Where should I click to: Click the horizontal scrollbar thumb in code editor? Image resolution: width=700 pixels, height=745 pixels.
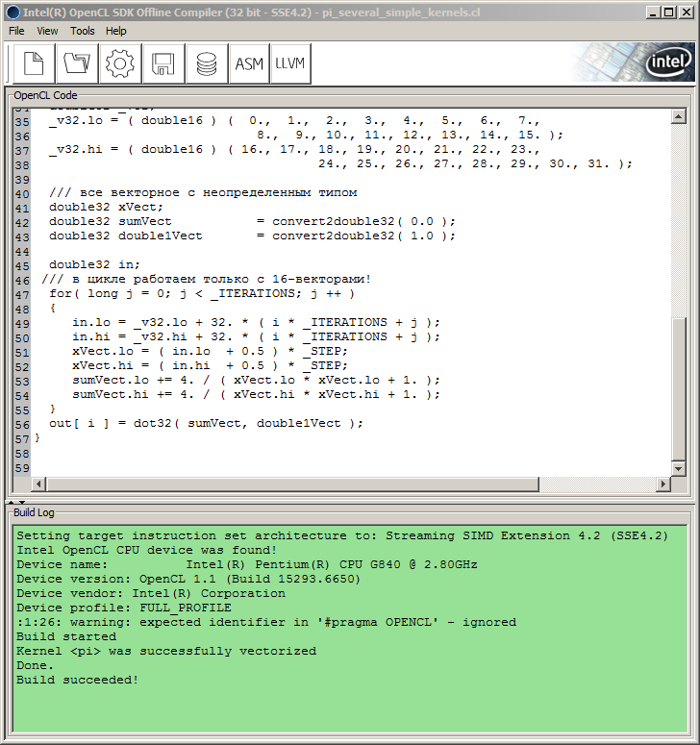[292, 484]
